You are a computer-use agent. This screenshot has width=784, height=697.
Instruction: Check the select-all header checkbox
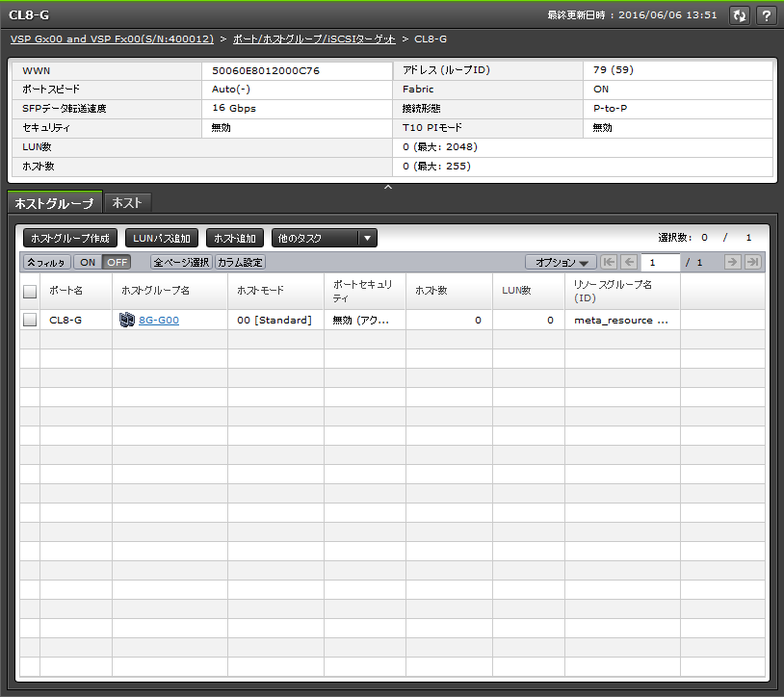click(30, 292)
